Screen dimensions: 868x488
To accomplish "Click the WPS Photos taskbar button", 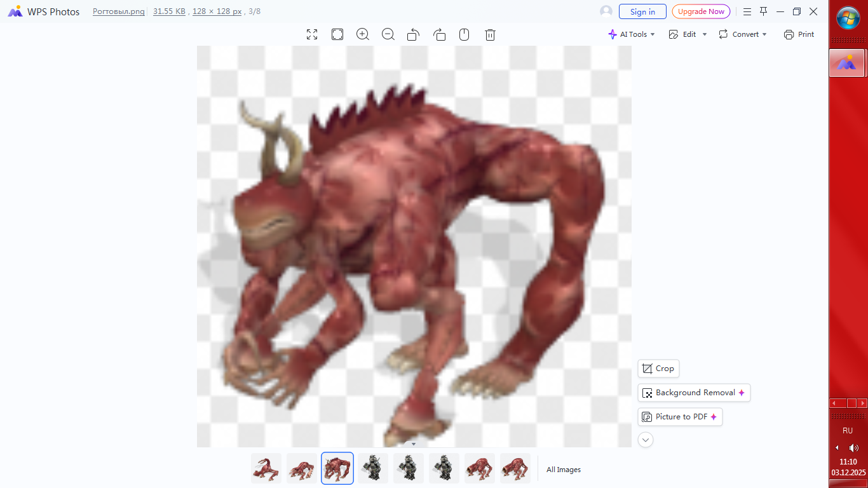I will [847, 63].
